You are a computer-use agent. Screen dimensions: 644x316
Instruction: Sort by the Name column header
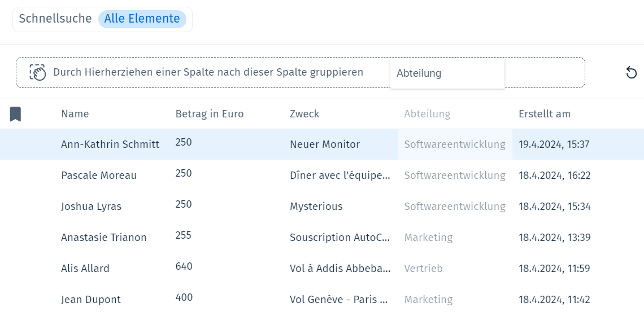point(75,113)
